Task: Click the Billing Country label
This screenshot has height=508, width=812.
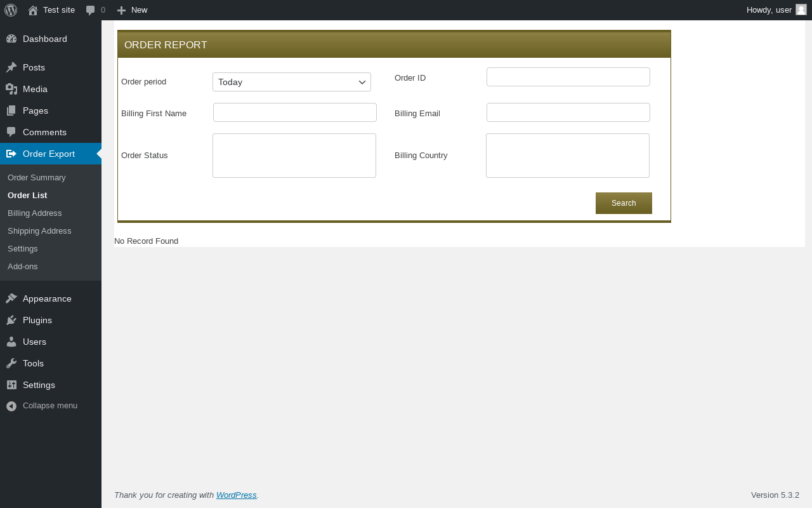Action: 421,156
